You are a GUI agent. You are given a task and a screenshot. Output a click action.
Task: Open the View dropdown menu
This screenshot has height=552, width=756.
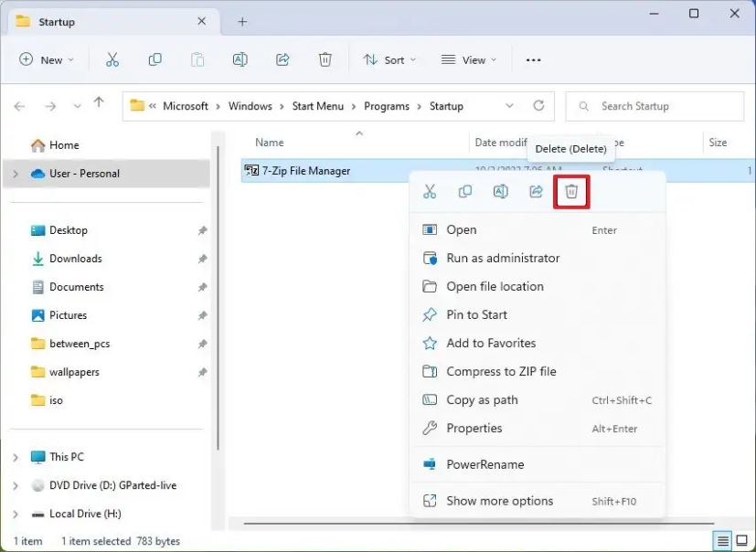[469, 59]
